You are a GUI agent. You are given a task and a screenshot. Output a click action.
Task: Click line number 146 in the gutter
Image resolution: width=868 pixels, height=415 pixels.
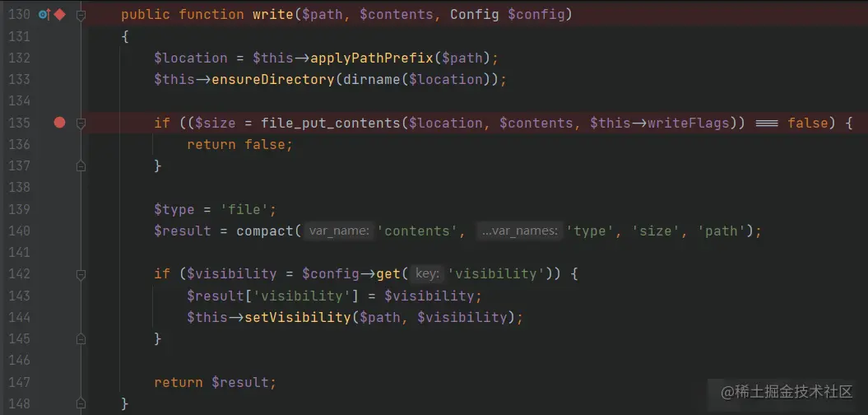(20, 360)
